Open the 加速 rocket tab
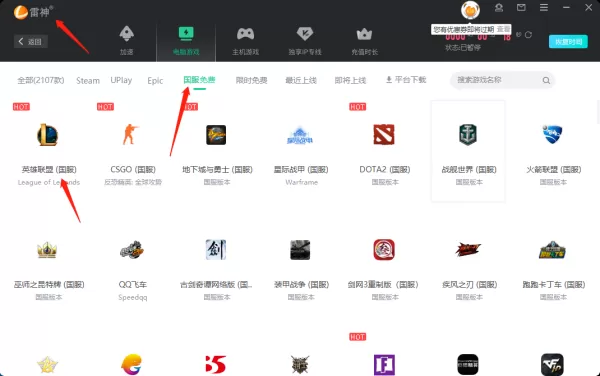This screenshot has height=376, width=600. (126, 41)
